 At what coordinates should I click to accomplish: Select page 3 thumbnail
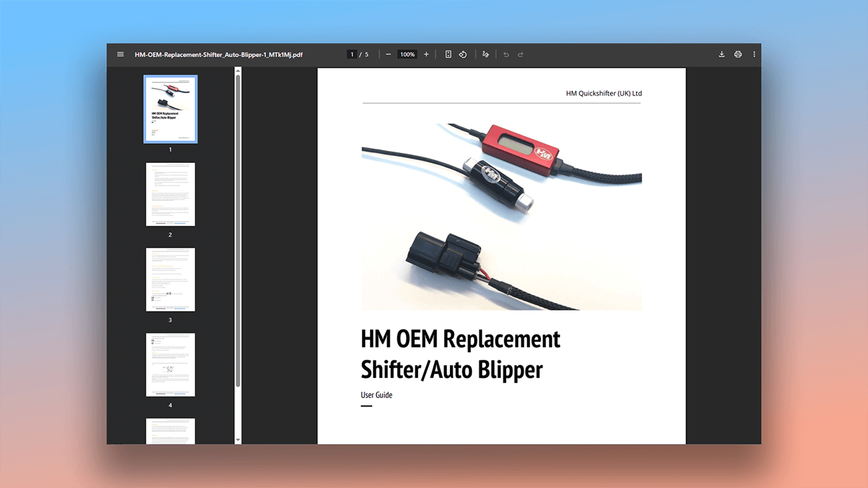tap(170, 279)
